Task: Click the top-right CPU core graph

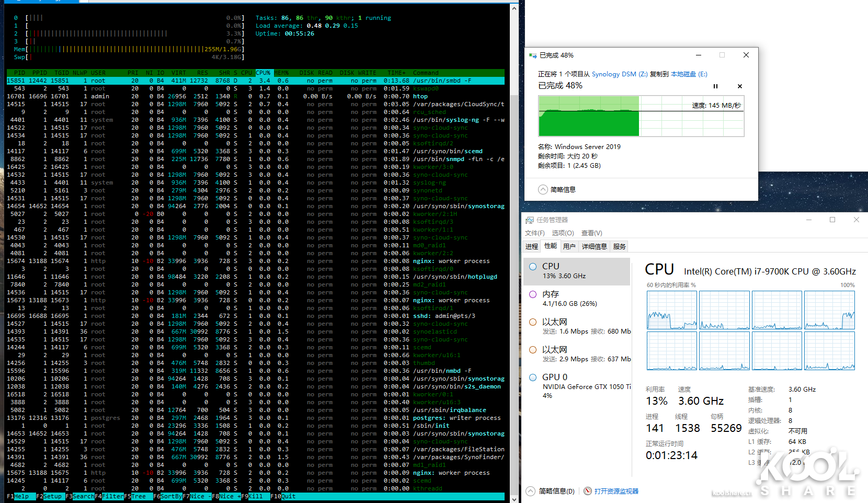Action: (829, 310)
